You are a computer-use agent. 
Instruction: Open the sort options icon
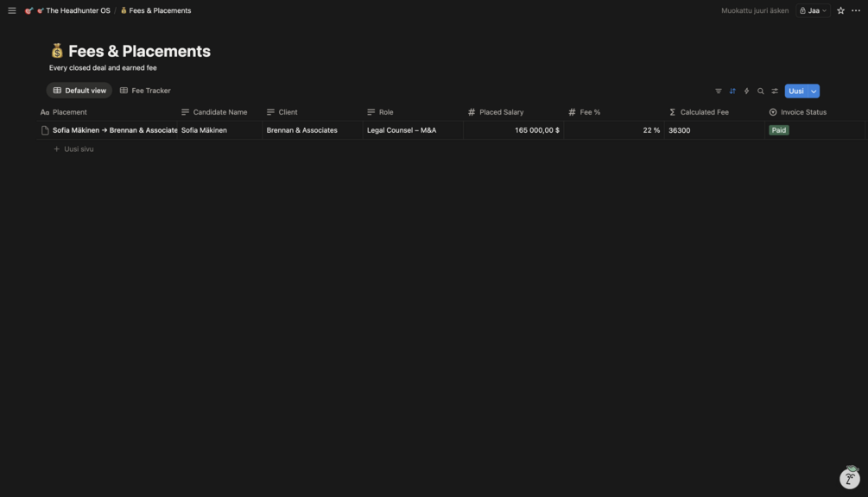(732, 91)
